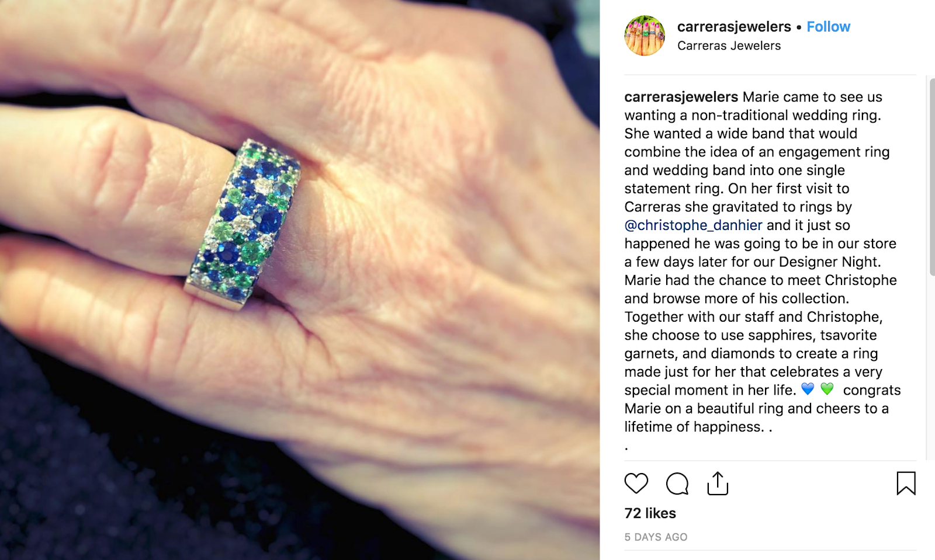Follow the carrerasjewelers account
Screen dimensions: 935x560
(828, 27)
